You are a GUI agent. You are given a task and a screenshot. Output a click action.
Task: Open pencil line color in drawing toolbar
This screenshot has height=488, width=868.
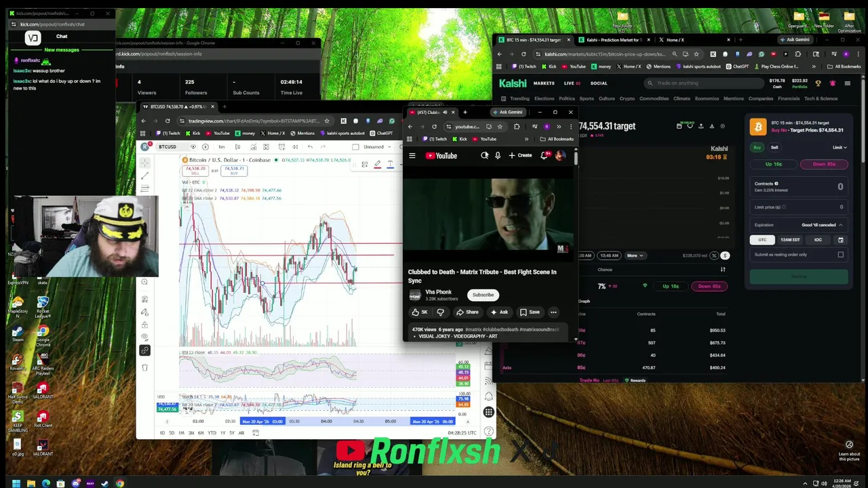point(377,164)
